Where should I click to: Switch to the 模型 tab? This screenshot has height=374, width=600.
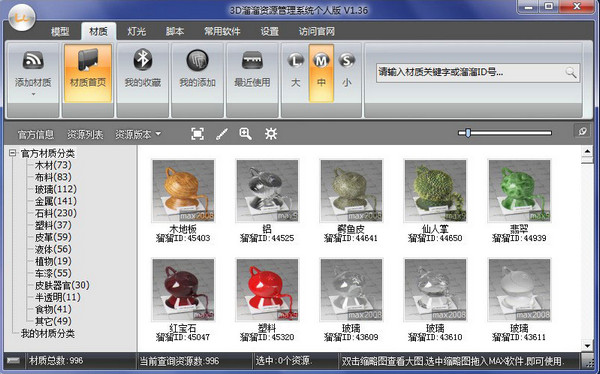(60, 31)
